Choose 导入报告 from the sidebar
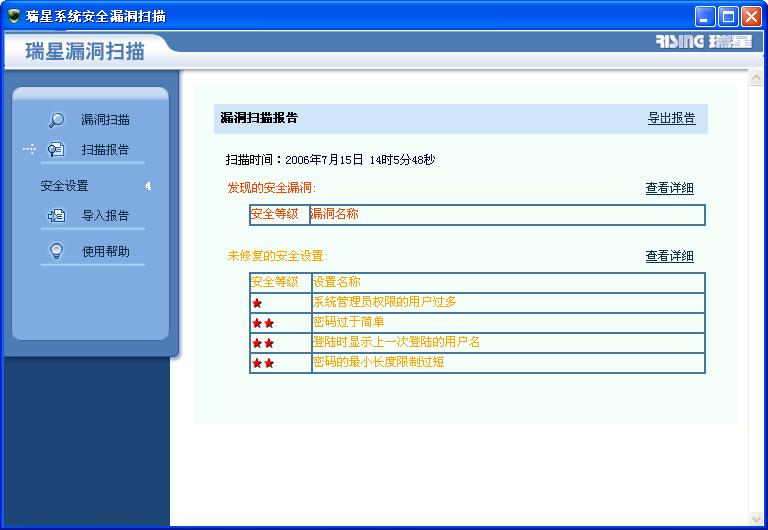The image size is (768, 530). point(105,216)
